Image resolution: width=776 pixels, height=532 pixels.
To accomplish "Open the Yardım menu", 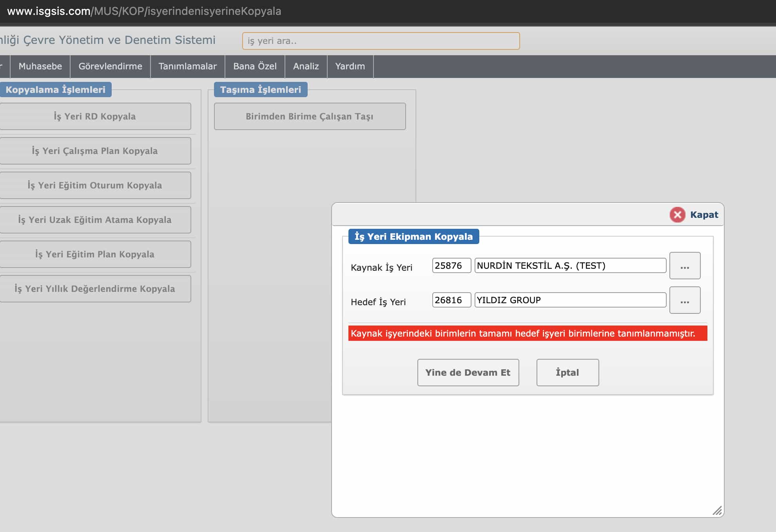I will tap(350, 66).
